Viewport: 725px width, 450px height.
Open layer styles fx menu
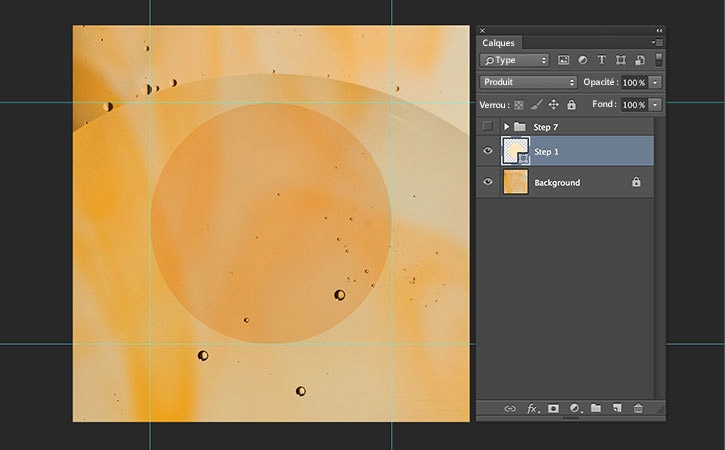tap(532, 408)
